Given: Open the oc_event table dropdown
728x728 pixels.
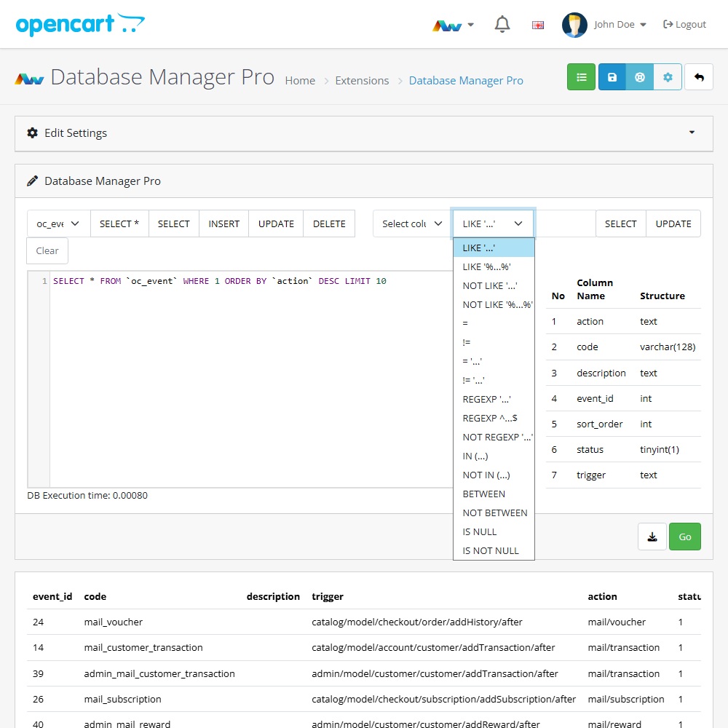Looking at the screenshot, I should [58, 223].
